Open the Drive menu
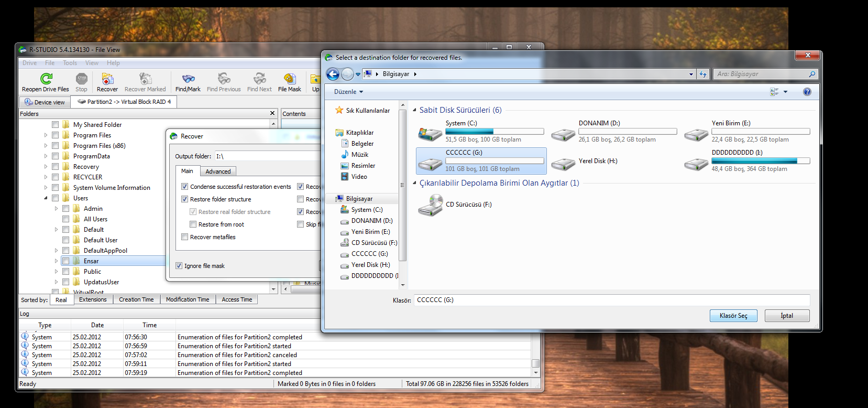The image size is (868, 408). tap(29, 63)
